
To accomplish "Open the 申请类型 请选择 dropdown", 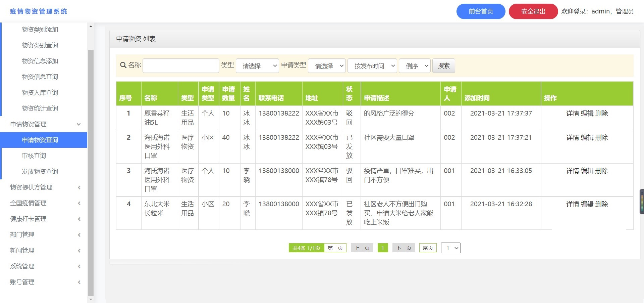I will 327,66.
